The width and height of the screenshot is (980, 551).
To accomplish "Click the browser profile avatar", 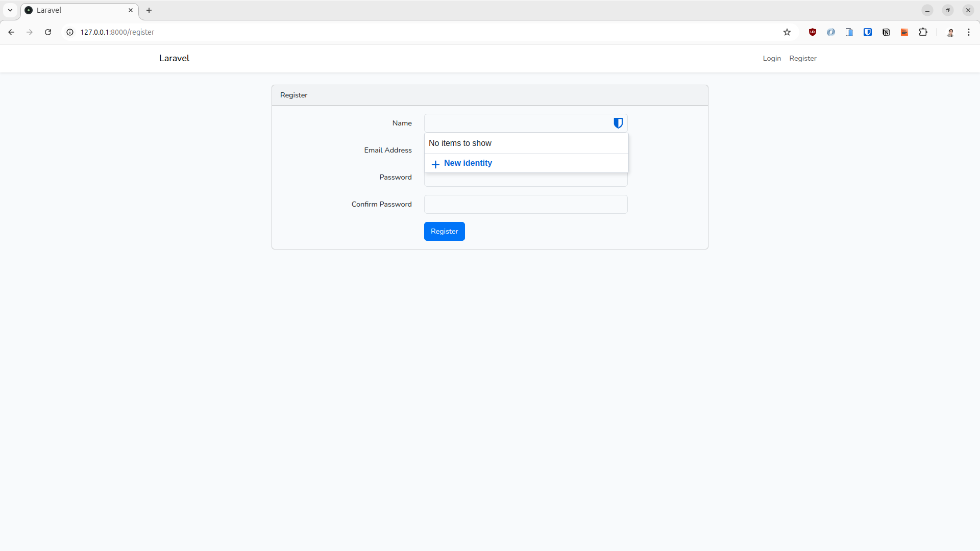I will (951, 32).
